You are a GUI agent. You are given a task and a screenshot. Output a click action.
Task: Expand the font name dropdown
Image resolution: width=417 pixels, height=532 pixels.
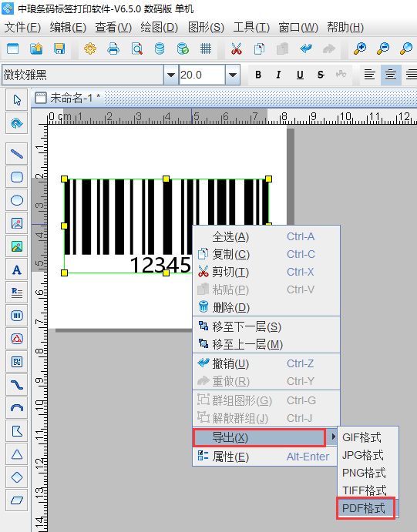(171, 75)
